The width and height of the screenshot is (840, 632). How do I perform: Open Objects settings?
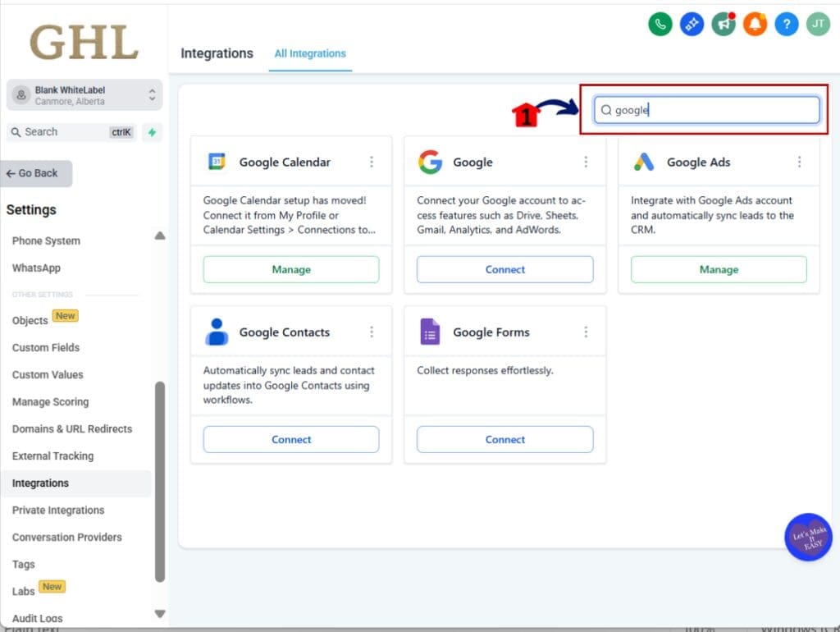[x=30, y=320]
